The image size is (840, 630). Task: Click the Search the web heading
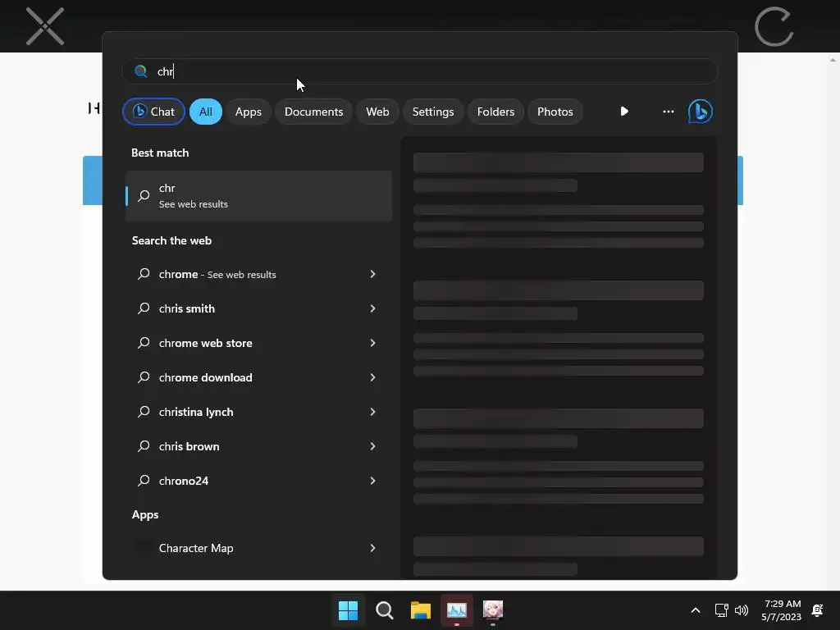pos(171,240)
